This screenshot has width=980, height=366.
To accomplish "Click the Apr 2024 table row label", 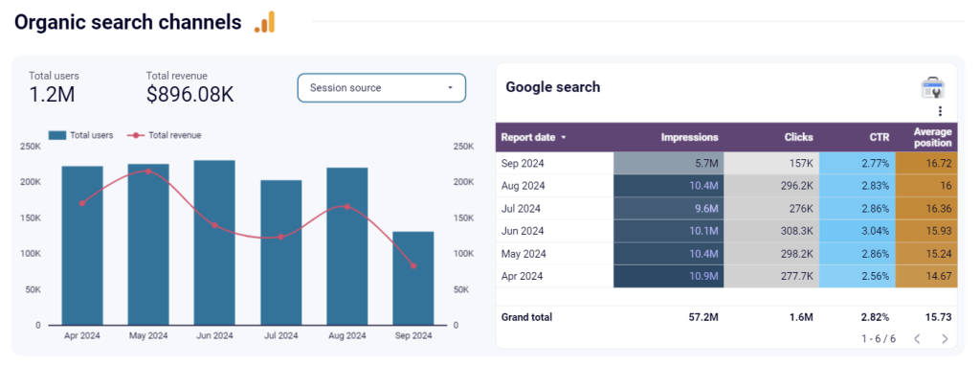I will tap(522, 276).
